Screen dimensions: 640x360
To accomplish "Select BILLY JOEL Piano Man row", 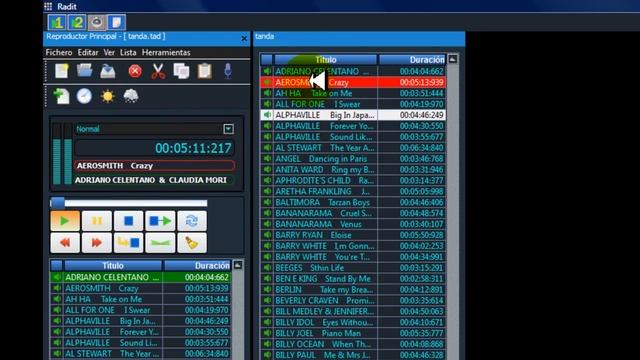I will click(353, 333).
